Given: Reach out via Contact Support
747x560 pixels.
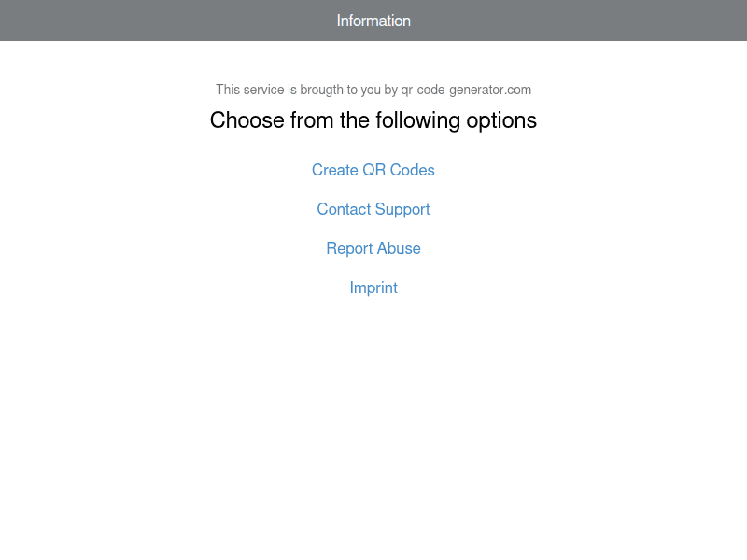Looking at the screenshot, I should tap(373, 209).
